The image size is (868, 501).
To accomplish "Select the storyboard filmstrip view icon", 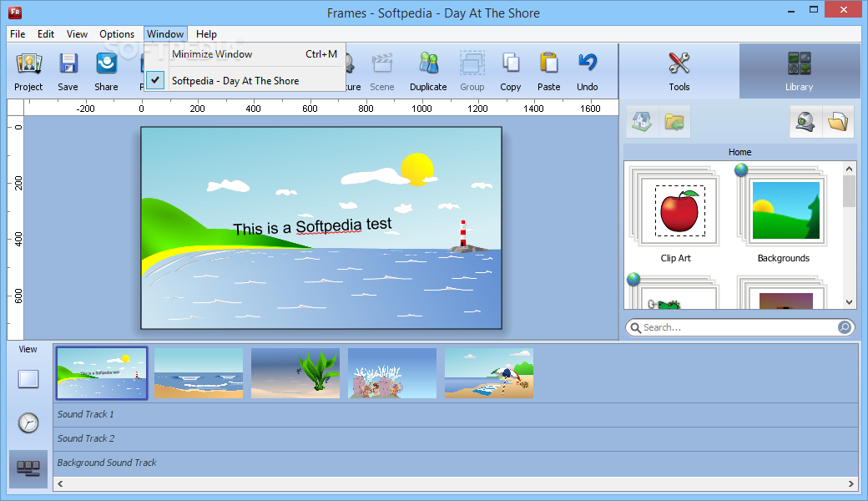I will pyautogui.click(x=28, y=468).
